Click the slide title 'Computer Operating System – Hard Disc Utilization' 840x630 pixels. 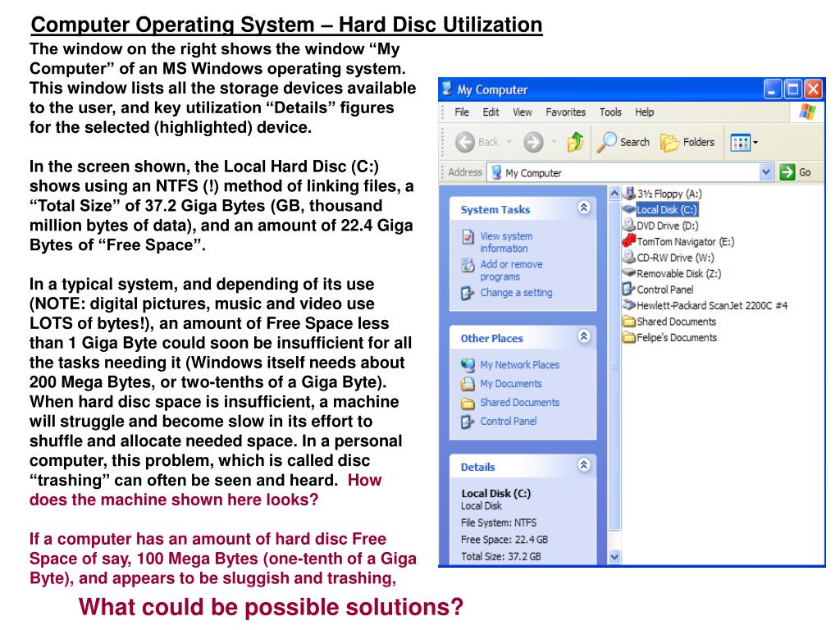point(286,25)
